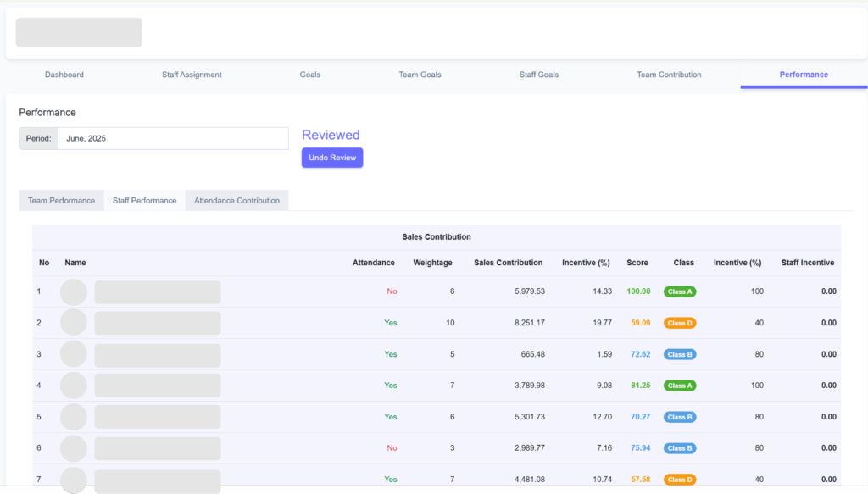This screenshot has height=494, width=868.
Task: Click the logo placeholder in the top header
Action: point(79,32)
